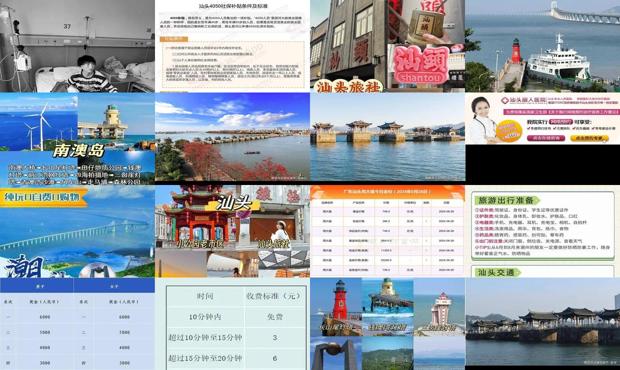Click the hospital logo in the nurse banner
The width and height of the screenshot is (620, 370).
click(x=505, y=101)
